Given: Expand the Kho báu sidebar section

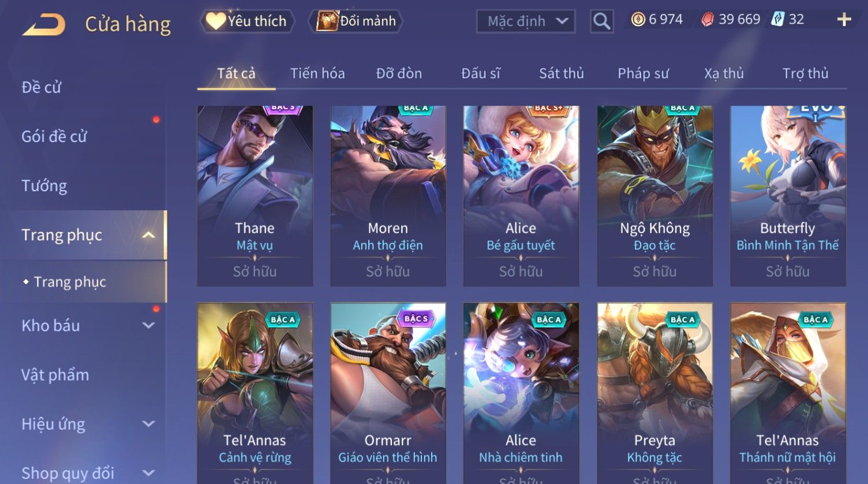Looking at the screenshot, I should pos(148,325).
